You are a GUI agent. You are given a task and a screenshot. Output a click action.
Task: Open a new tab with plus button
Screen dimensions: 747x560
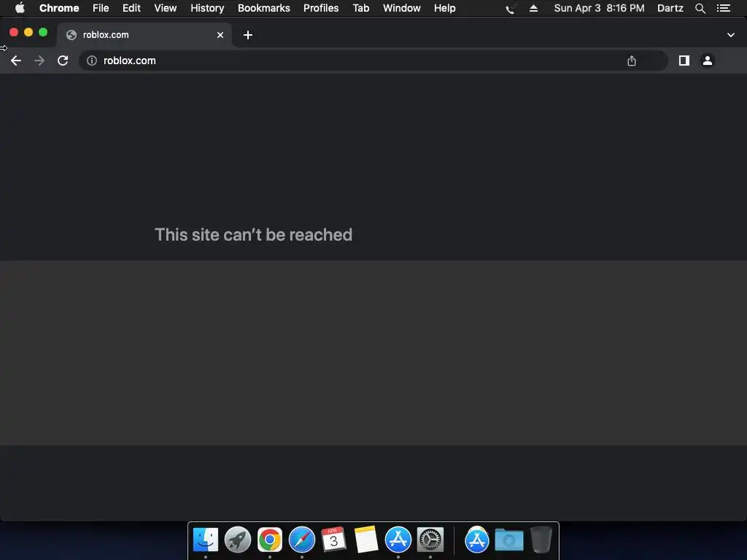coord(248,35)
